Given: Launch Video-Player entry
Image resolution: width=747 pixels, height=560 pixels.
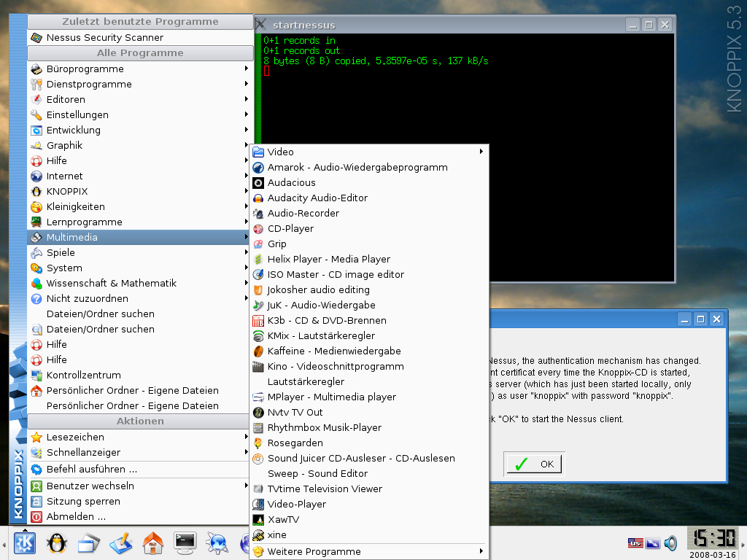Looking at the screenshot, I should tap(369, 504).
